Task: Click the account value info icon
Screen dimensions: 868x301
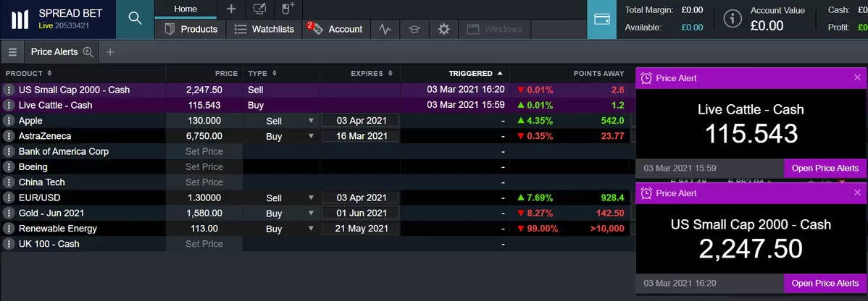Action: pos(733,19)
